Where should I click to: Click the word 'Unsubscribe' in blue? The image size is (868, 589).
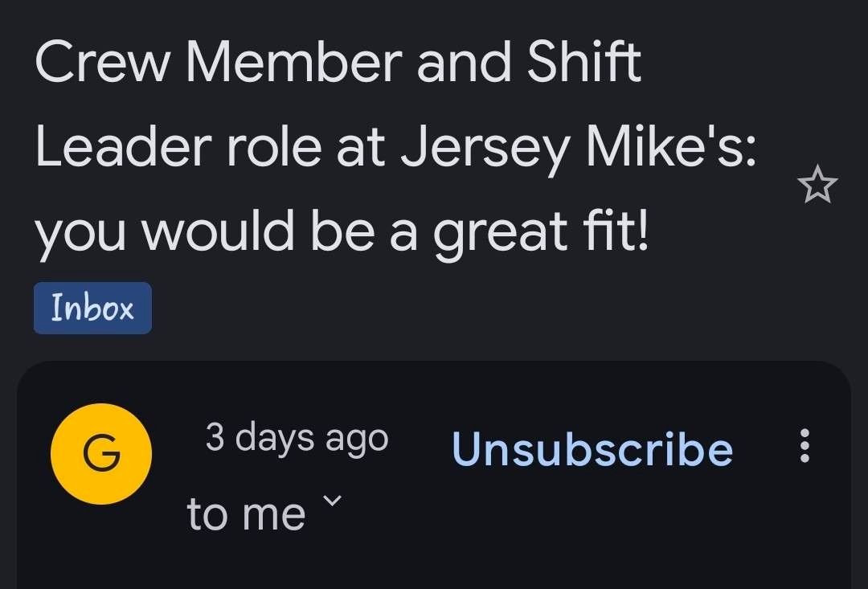coord(592,448)
